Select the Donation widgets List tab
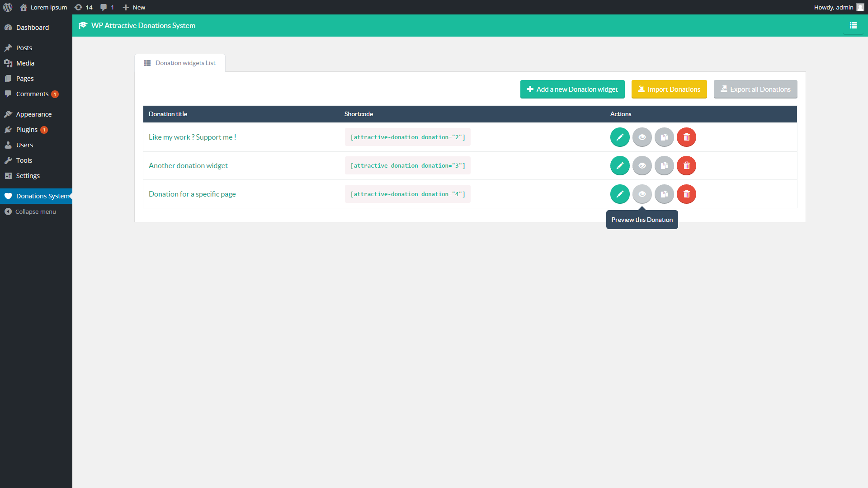Image resolution: width=868 pixels, height=488 pixels. click(x=180, y=63)
